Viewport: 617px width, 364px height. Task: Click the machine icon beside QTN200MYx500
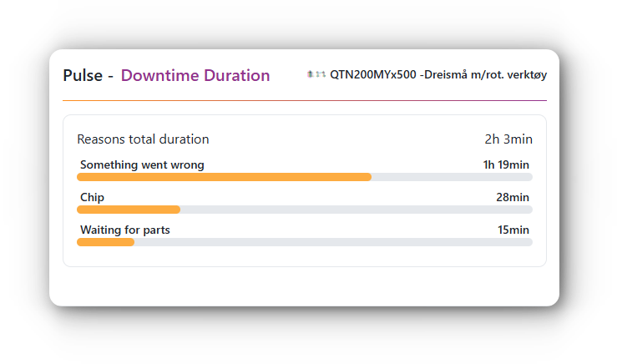316,75
